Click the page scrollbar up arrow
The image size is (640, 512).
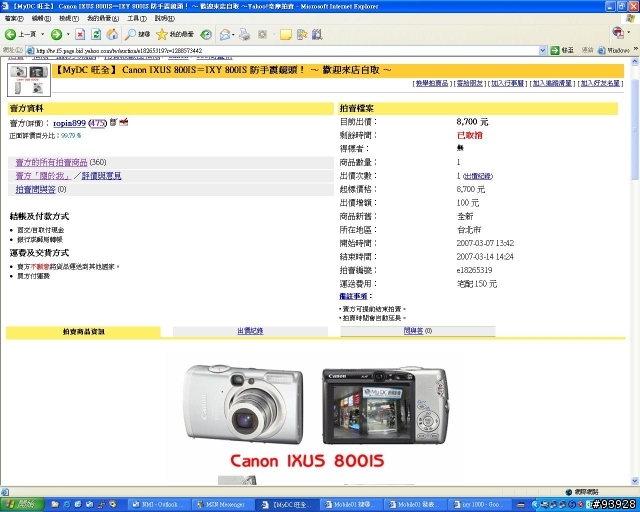635,62
